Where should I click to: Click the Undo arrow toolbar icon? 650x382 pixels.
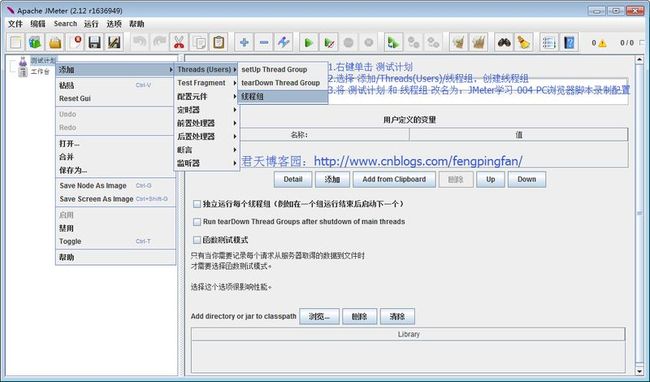tap(140, 42)
